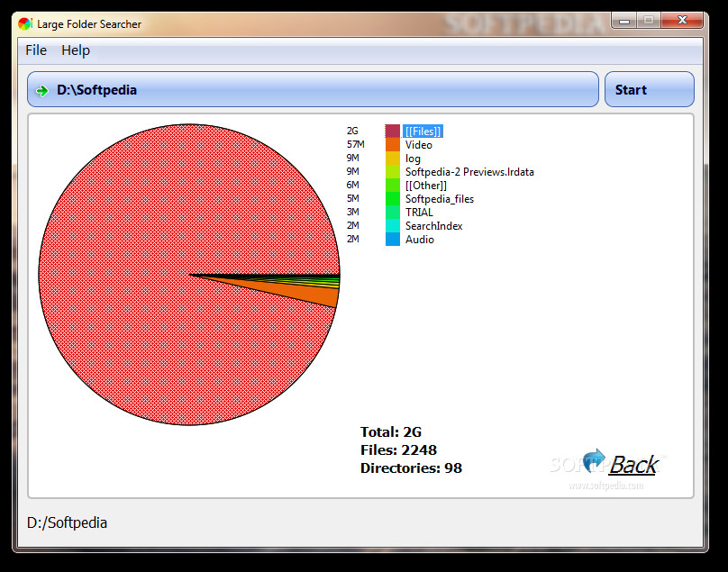Select the SearchIndex legend entry

[x=433, y=225]
